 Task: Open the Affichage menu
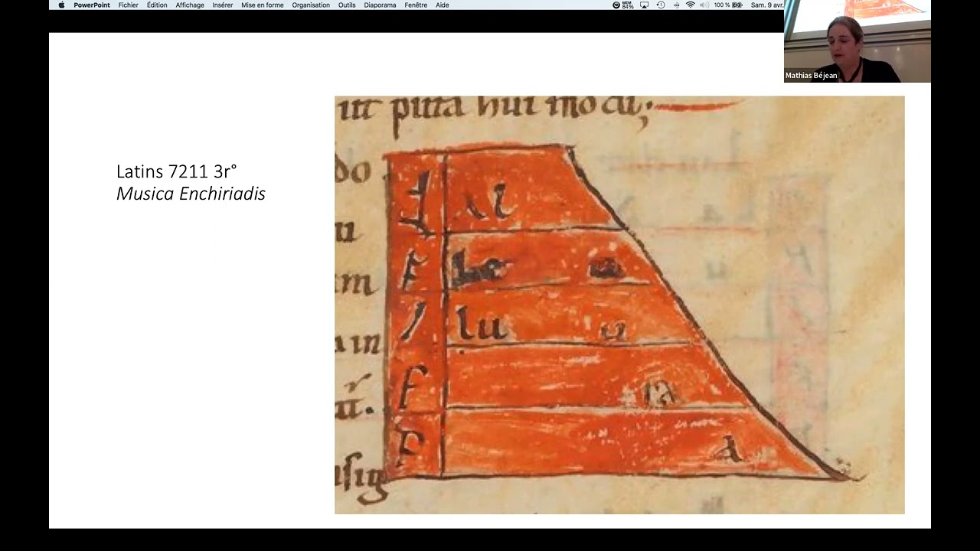[x=190, y=5]
